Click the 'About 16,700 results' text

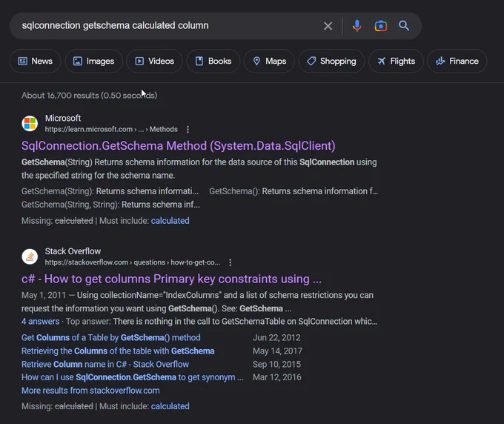[90, 96]
